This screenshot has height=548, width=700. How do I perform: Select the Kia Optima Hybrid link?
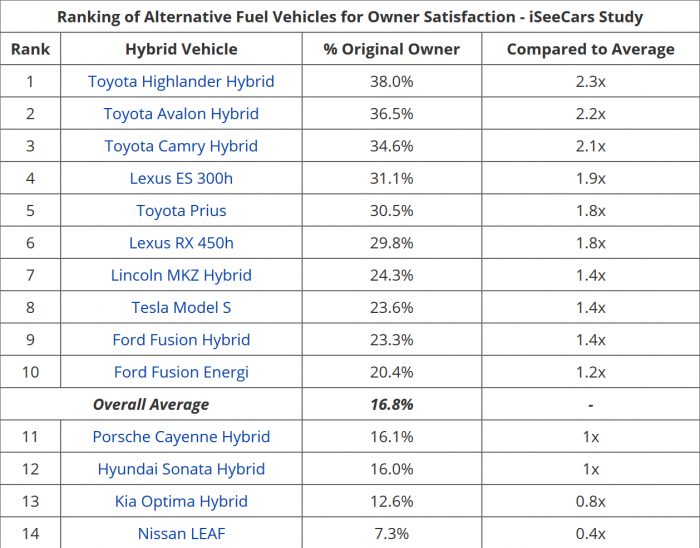181,501
